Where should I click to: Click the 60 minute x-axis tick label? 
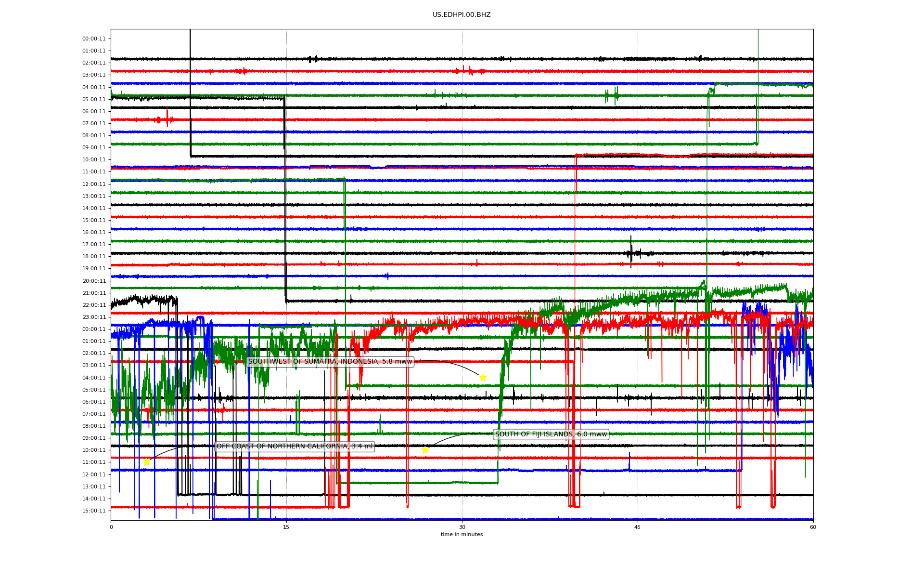tap(813, 527)
